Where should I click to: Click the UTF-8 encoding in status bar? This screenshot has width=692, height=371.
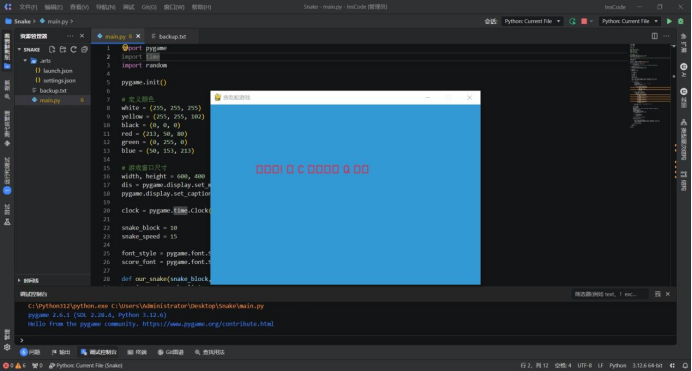click(x=585, y=366)
